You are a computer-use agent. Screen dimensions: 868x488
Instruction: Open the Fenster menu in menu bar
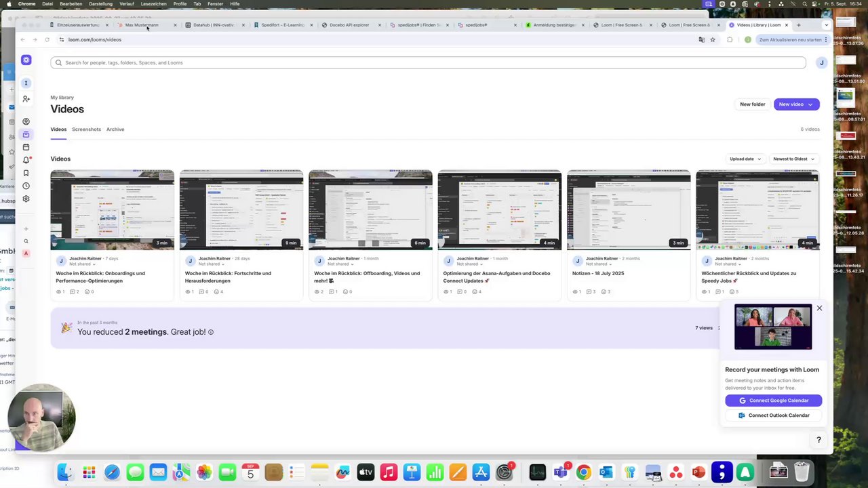click(x=215, y=4)
